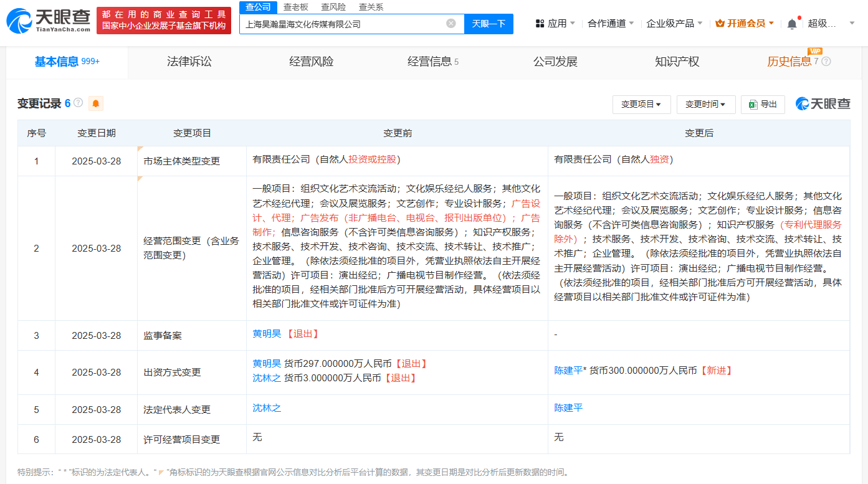Click 有限责任公司 (自然人投资或控股) in 变更前 column
Image resolution: width=868 pixels, height=484 pixels.
point(327,159)
